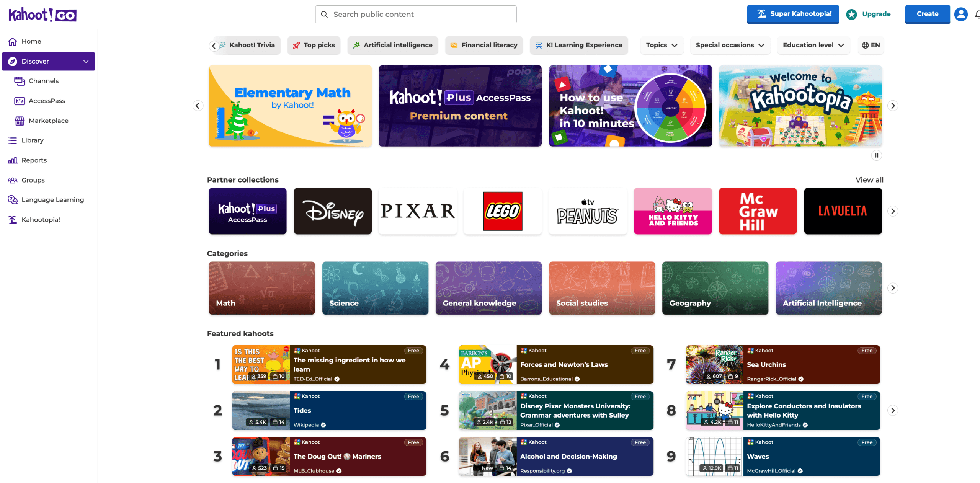Open Home in the sidebar
Viewport: 980px width, 483px height.
pos(48,41)
